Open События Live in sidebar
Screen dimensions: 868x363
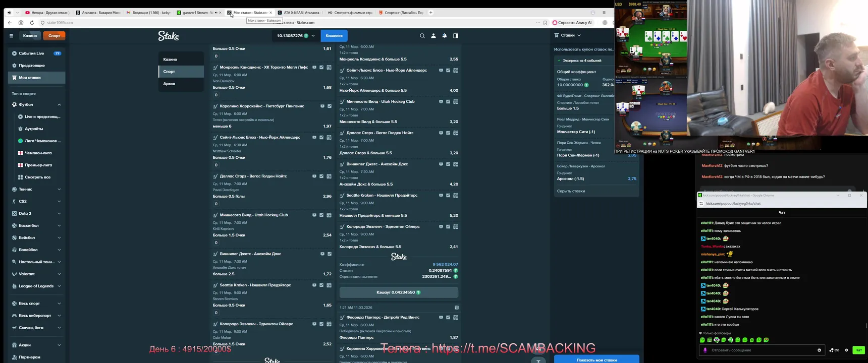(x=36, y=53)
